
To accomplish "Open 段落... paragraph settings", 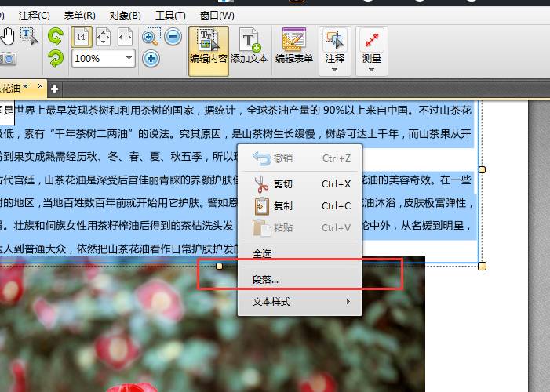I will point(300,279).
